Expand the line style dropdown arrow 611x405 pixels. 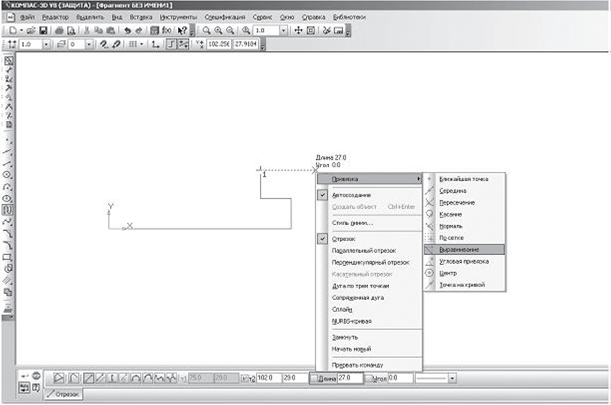pyautogui.click(x=452, y=378)
